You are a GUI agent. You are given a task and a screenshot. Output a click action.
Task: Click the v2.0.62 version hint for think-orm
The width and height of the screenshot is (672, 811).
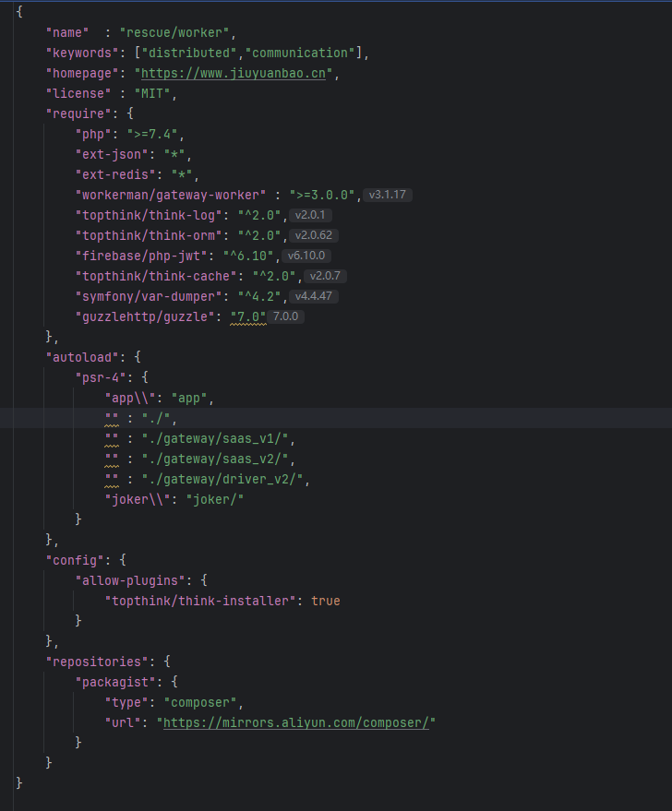click(314, 235)
